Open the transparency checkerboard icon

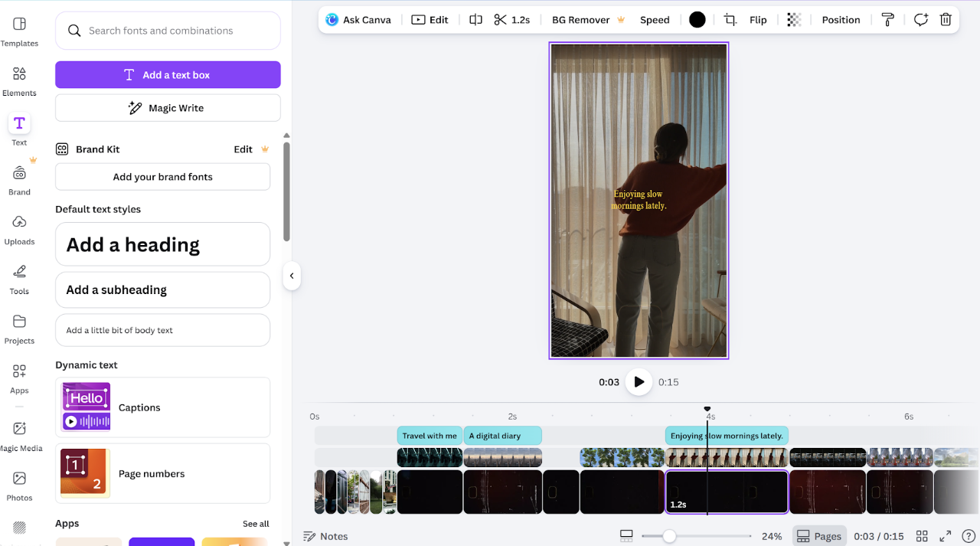(794, 20)
